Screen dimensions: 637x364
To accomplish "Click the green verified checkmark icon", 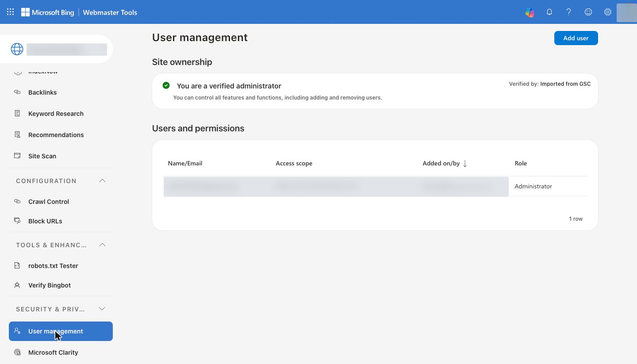I will click(x=166, y=85).
